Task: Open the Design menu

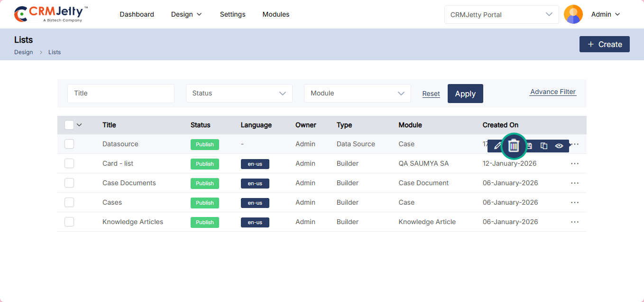Action: pos(186,14)
